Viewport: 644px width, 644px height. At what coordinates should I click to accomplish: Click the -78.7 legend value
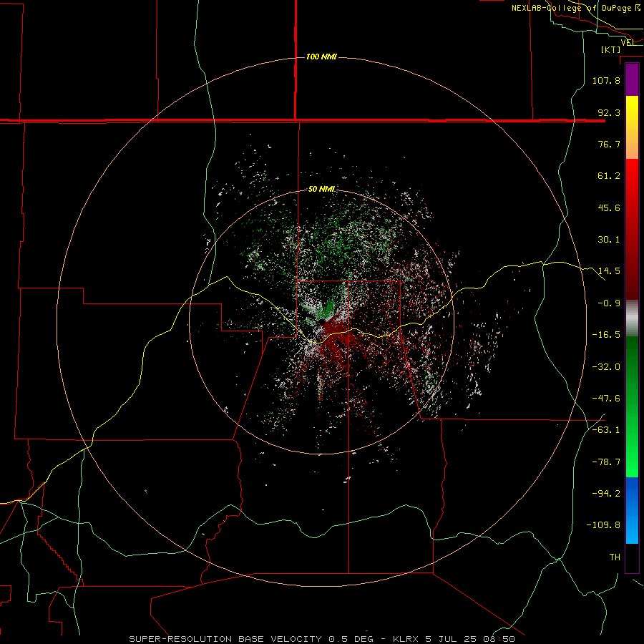(x=606, y=462)
